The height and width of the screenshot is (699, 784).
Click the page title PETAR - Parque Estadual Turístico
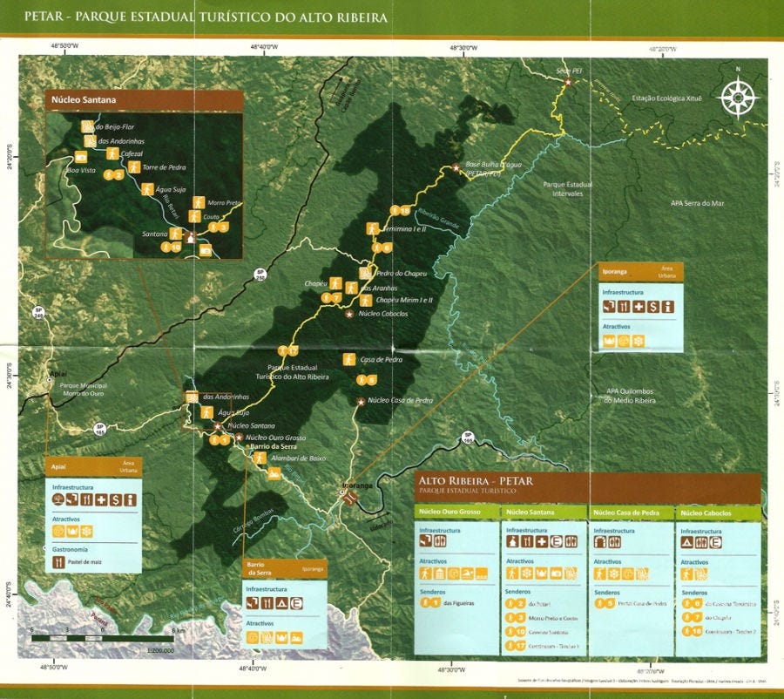206,17
